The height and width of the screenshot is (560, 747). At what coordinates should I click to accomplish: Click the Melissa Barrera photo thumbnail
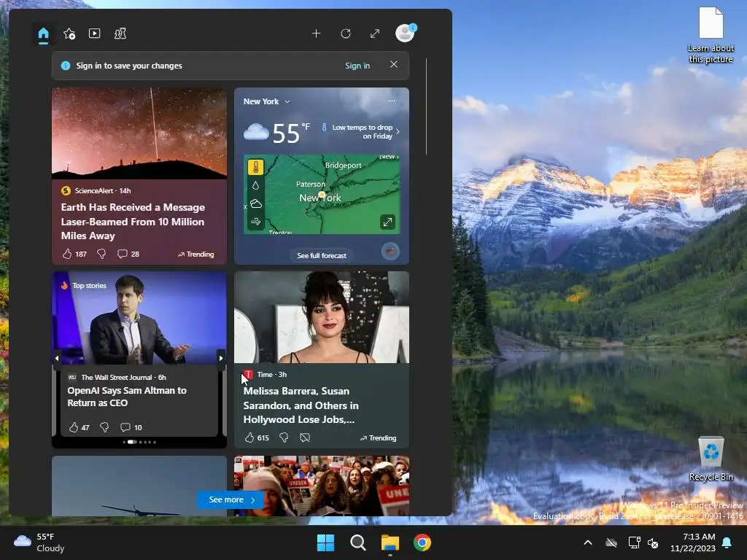[322, 317]
